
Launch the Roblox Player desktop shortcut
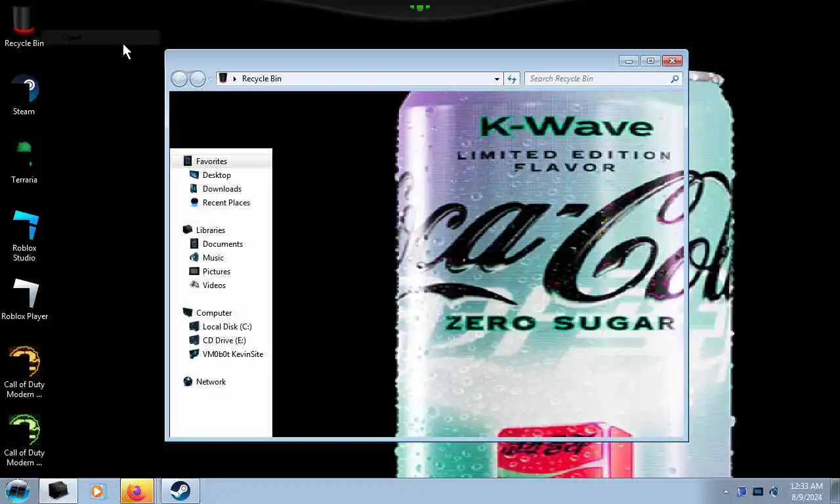point(24,300)
